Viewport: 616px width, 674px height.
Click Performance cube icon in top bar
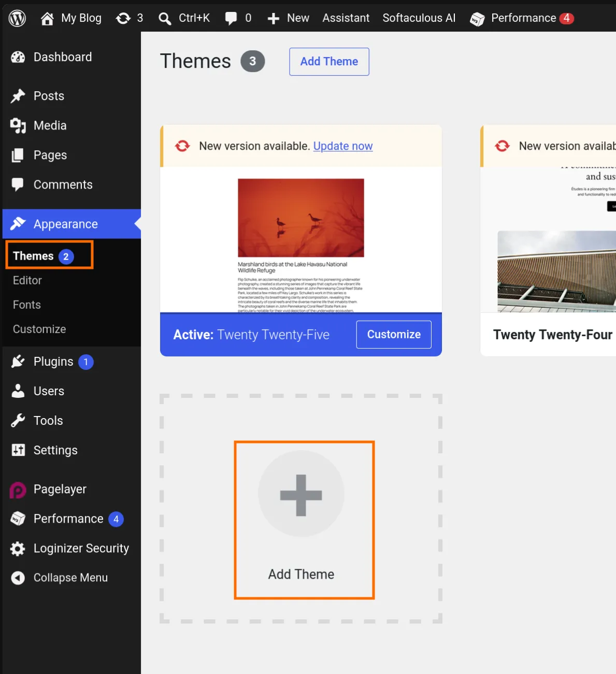(x=477, y=19)
